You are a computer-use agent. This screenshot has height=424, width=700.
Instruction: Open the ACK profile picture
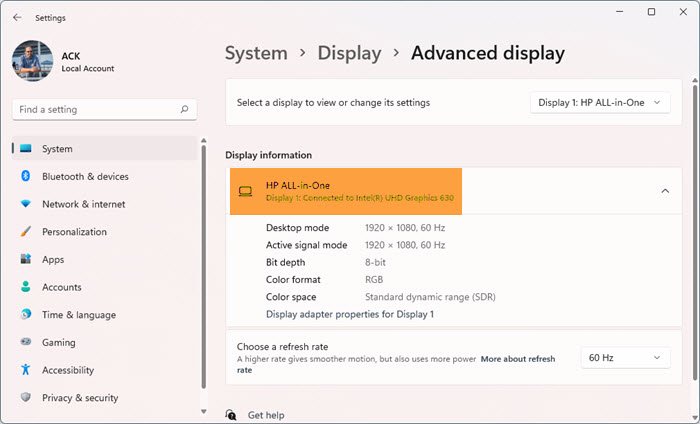pyautogui.click(x=33, y=61)
